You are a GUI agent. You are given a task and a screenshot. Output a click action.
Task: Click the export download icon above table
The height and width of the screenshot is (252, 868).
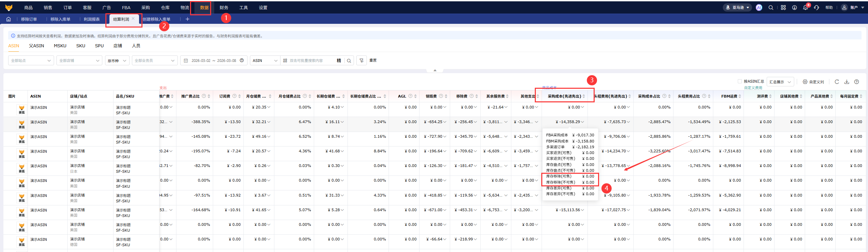847,82
